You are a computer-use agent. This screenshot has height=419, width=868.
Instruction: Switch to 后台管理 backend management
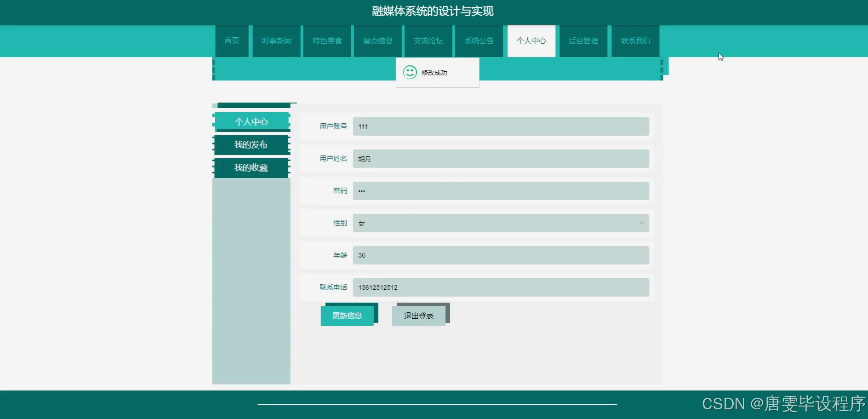click(x=583, y=40)
